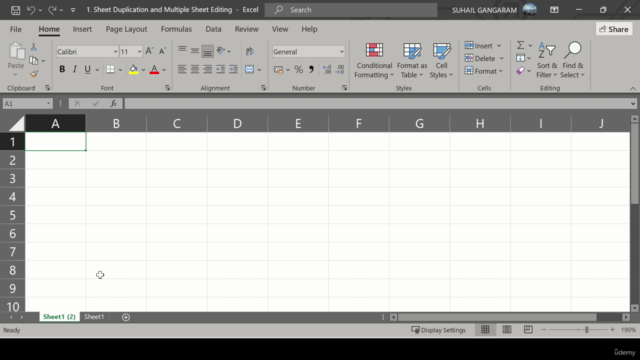Switch to the Page Layout tab
The height and width of the screenshot is (360, 640).
[126, 29]
